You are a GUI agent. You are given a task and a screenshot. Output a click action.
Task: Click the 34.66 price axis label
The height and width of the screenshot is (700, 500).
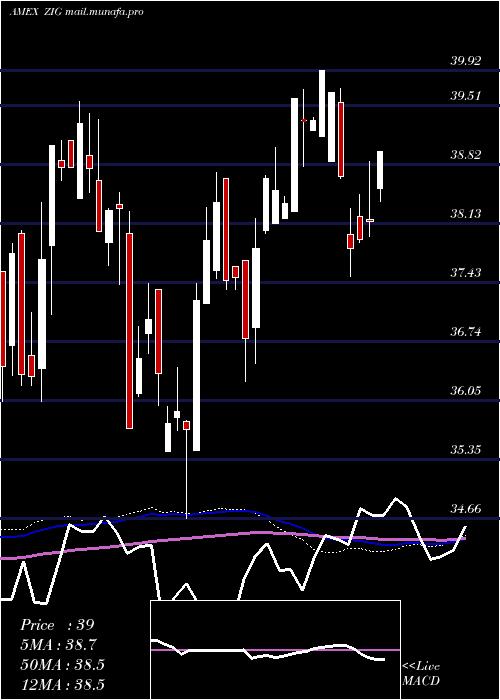click(466, 508)
